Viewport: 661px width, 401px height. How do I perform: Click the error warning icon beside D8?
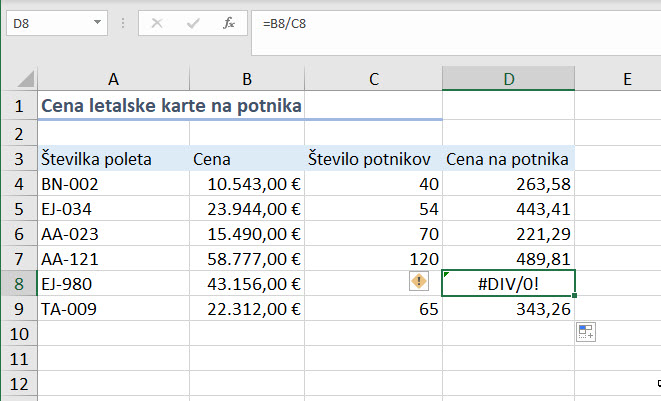point(419,281)
